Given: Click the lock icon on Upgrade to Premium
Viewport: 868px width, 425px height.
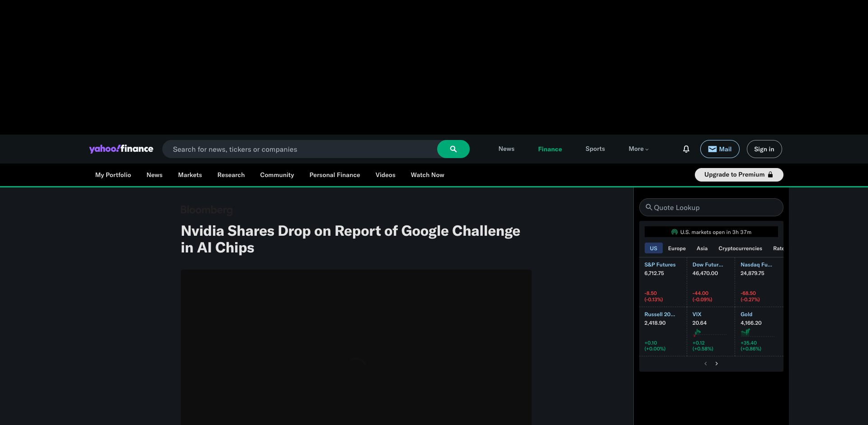Looking at the screenshot, I should tap(770, 174).
